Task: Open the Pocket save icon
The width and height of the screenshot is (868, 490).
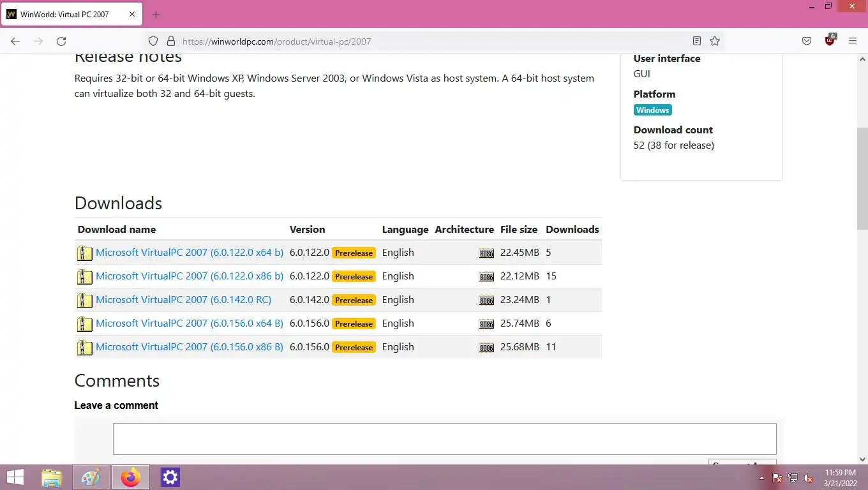Action: pyautogui.click(x=807, y=41)
